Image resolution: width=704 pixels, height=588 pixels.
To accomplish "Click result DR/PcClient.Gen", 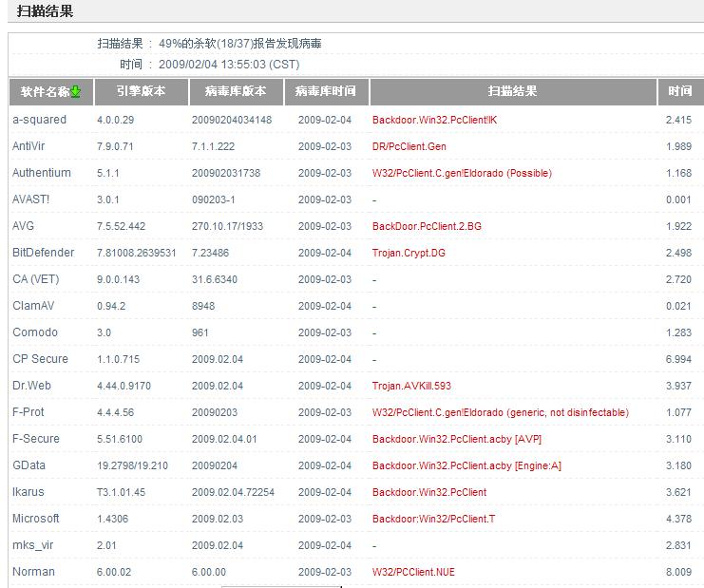I will [x=409, y=146].
